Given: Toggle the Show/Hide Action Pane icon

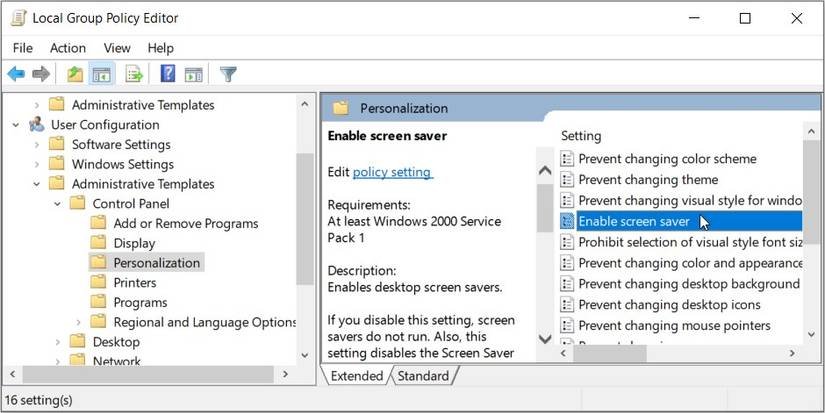Looking at the screenshot, I should [x=194, y=74].
